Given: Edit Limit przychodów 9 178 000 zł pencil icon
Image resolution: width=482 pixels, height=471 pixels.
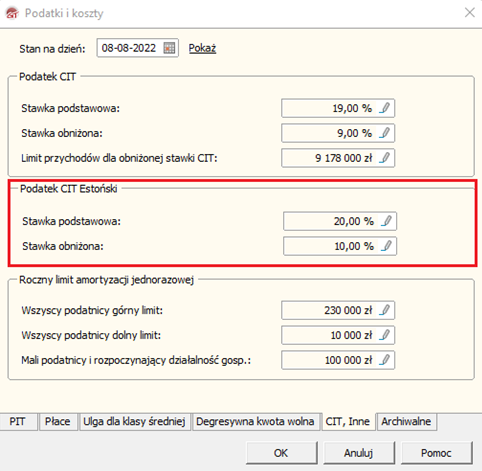Looking at the screenshot, I should tap(385, 158).
